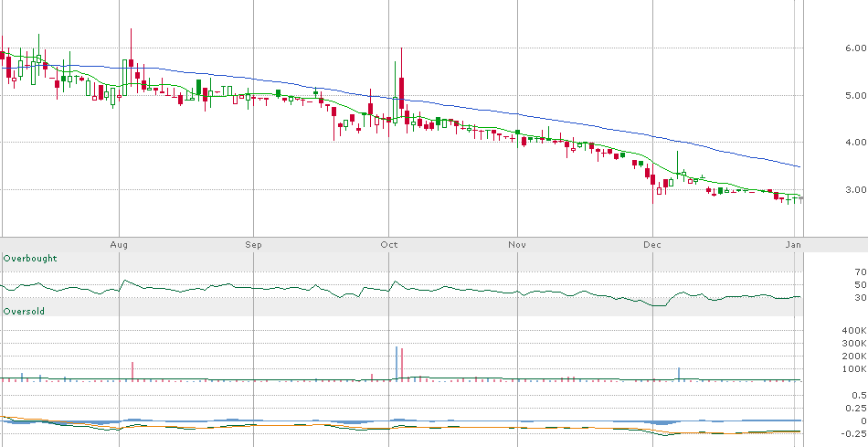Click the Oversold label in RSI panel

(x=24, y=312)
